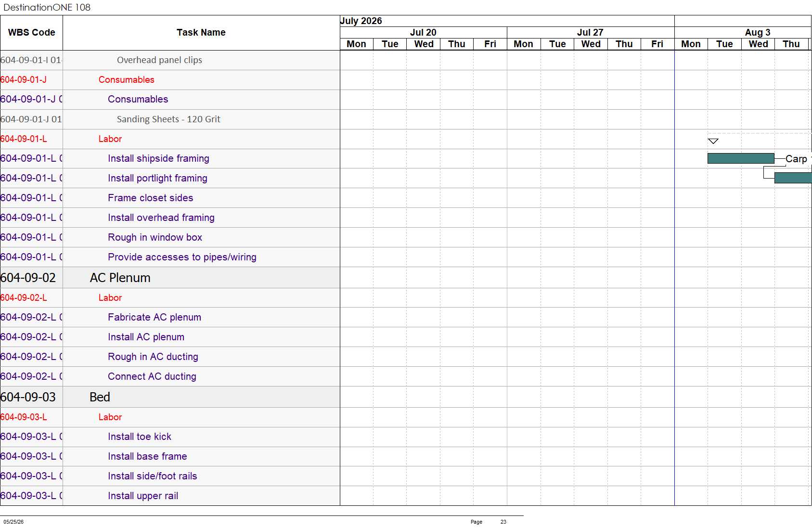
Task: Select Rough in AC ducting task
Action: (x=153, y=357)
